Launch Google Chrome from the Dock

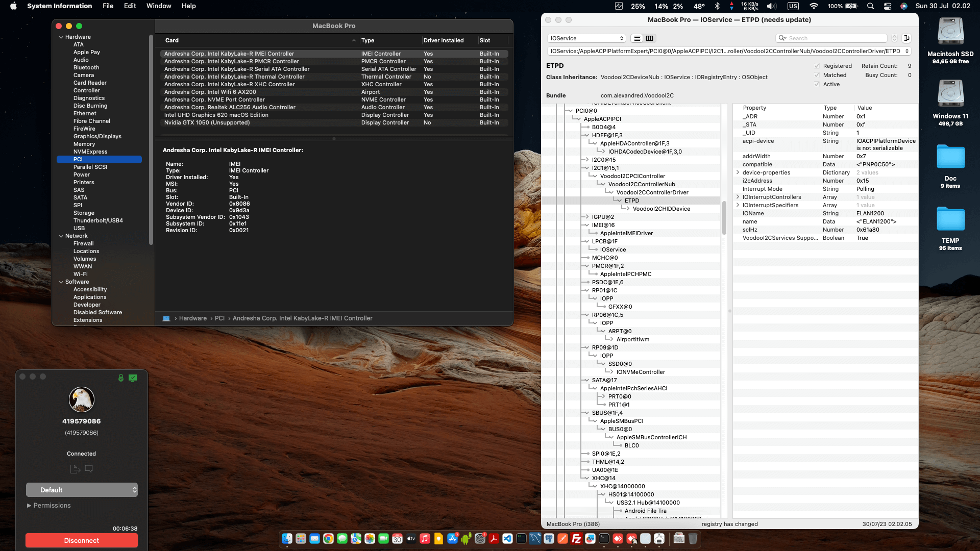click(x=328, y=539)
